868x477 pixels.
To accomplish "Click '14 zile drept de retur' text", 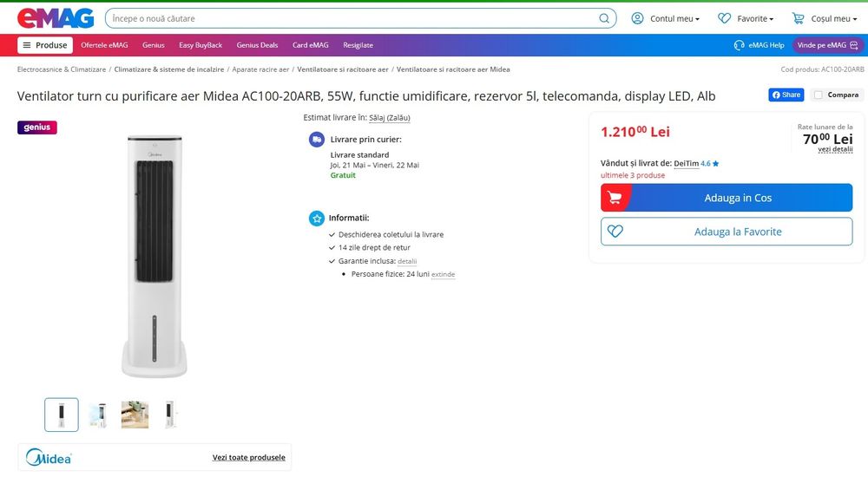I will [374, 248].
